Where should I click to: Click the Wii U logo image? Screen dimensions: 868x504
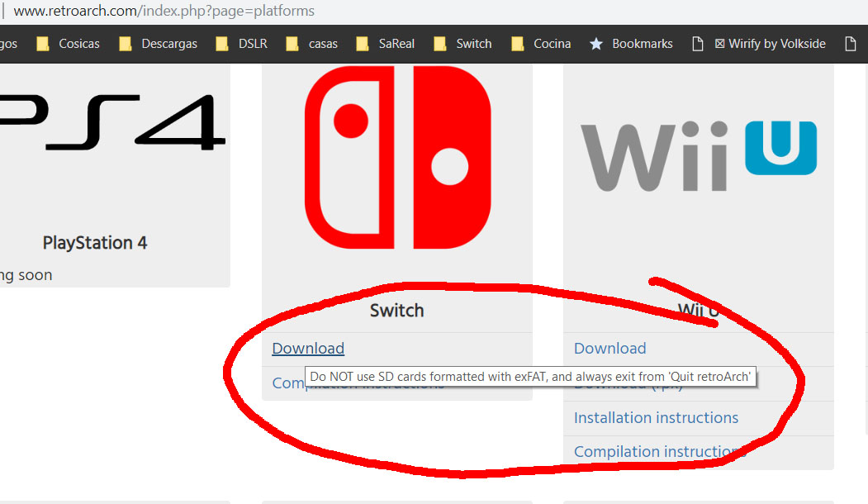[699, 156]
